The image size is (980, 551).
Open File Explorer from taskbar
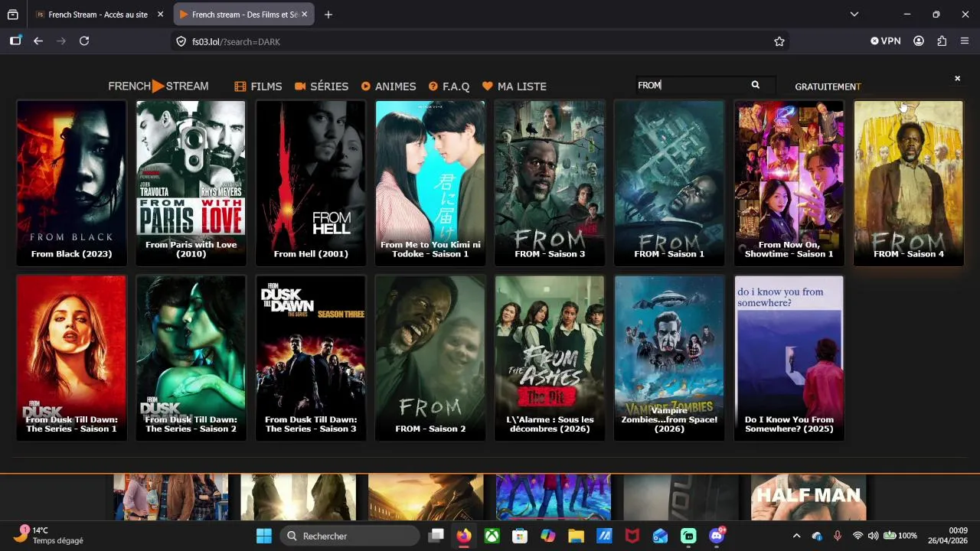[576, 536]
